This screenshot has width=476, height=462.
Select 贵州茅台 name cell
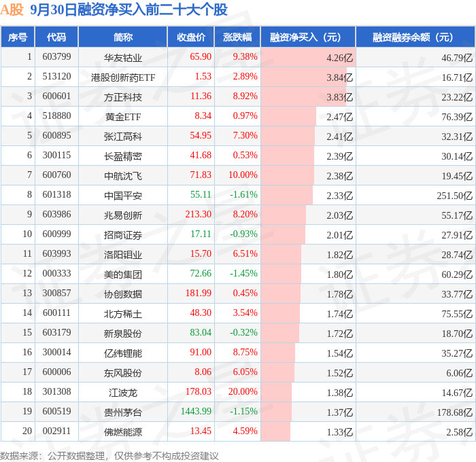coord(123,412)
